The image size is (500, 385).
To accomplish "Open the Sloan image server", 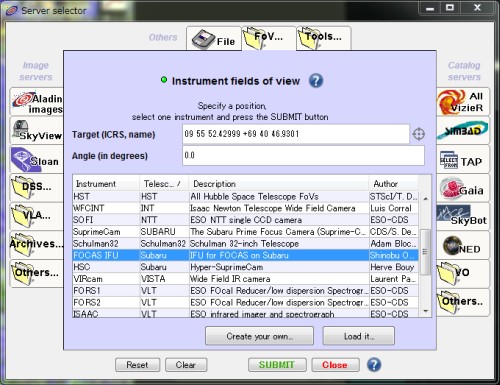I will [37, 159].
